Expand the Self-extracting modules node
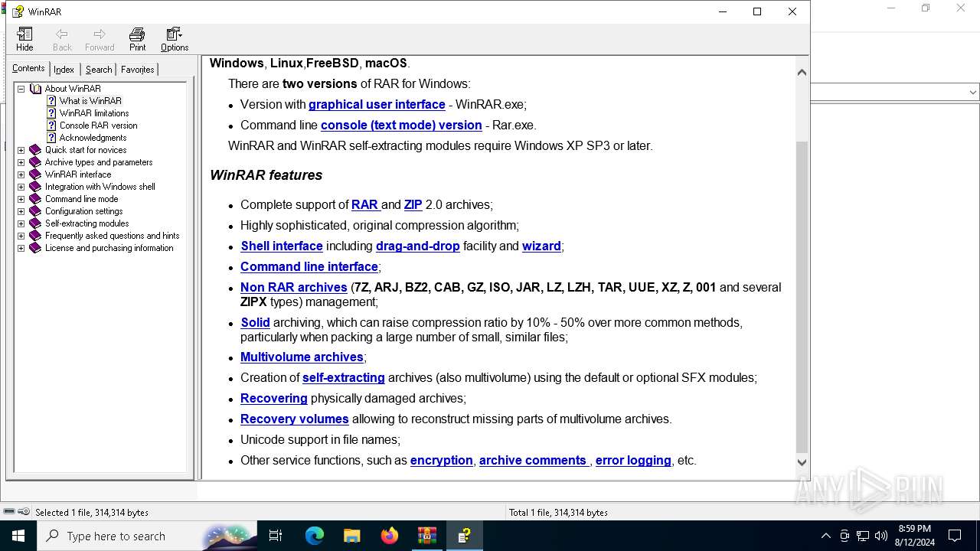Image resolution: width=980 pixels, height=551 pixels. pyautogui.click(x=21, y=223)
